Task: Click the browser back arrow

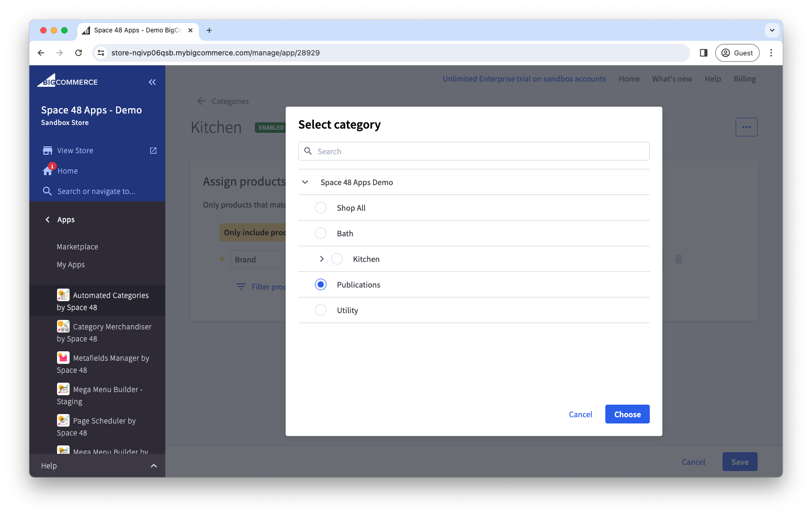Action: point(41,53)
